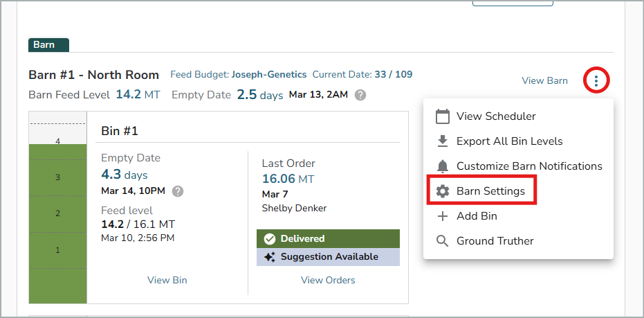Click the bell icon for barn notifications
Viewport: 644px width, 318px height.
tap(443, 166)
